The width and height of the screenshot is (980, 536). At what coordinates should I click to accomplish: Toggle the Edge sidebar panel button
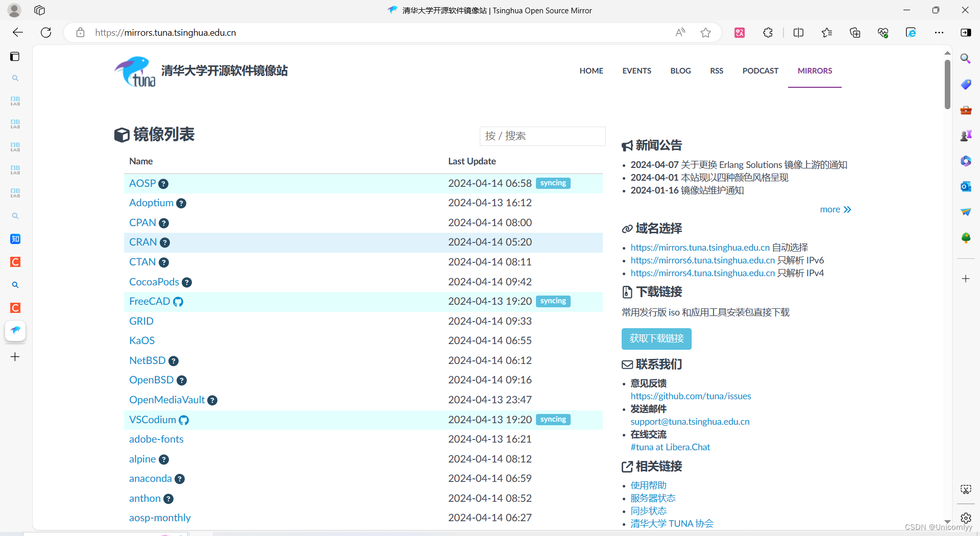[966, 33]
